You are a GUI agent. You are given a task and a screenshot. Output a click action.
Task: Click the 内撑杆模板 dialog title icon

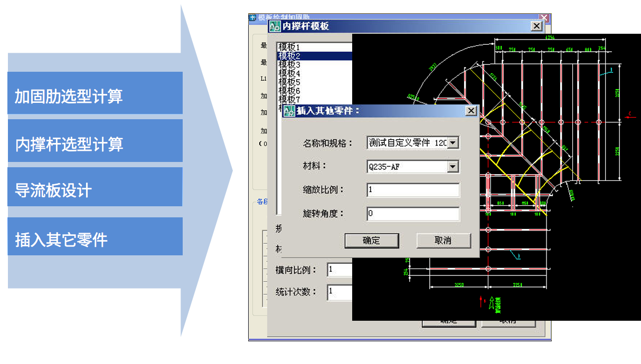[275, 26]
